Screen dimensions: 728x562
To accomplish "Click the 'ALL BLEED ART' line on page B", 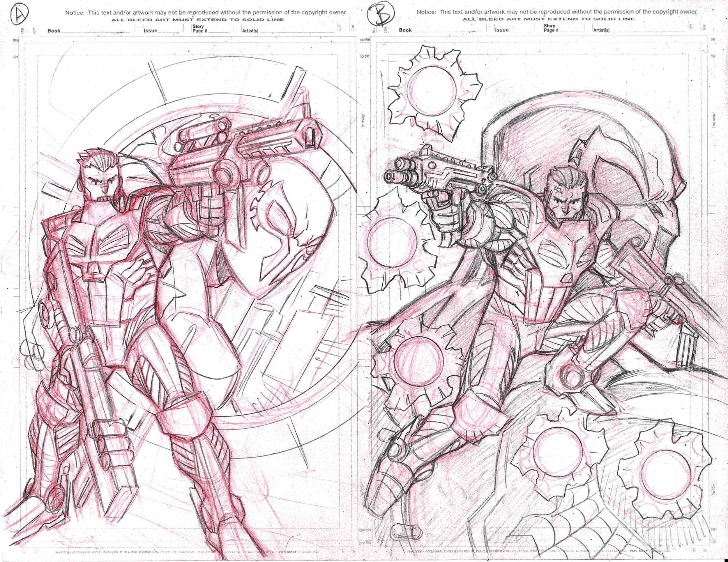I will [548, 19].
